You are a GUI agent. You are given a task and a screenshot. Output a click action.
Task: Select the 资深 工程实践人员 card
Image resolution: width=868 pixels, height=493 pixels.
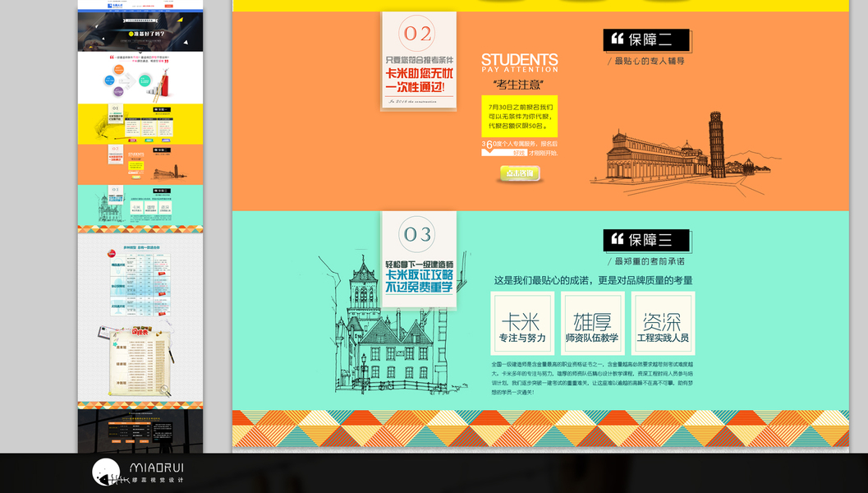click(663, 323)
